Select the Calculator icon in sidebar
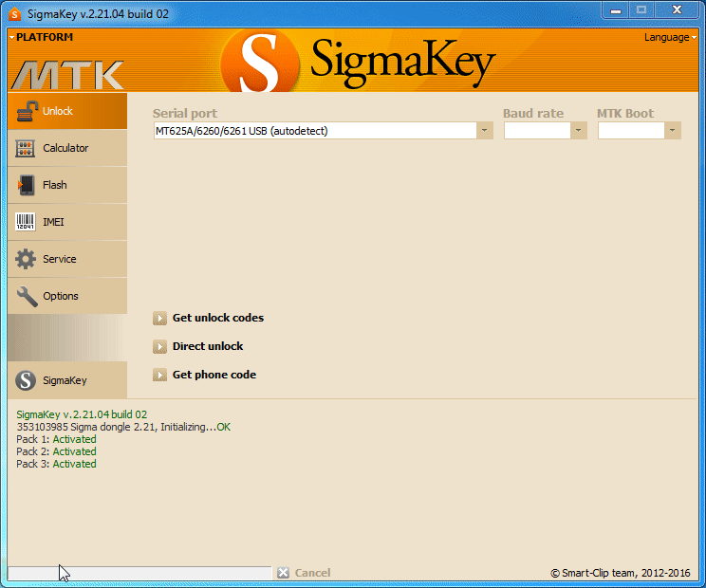The height and width of the screenshot is (588, 706). [27, 148]
